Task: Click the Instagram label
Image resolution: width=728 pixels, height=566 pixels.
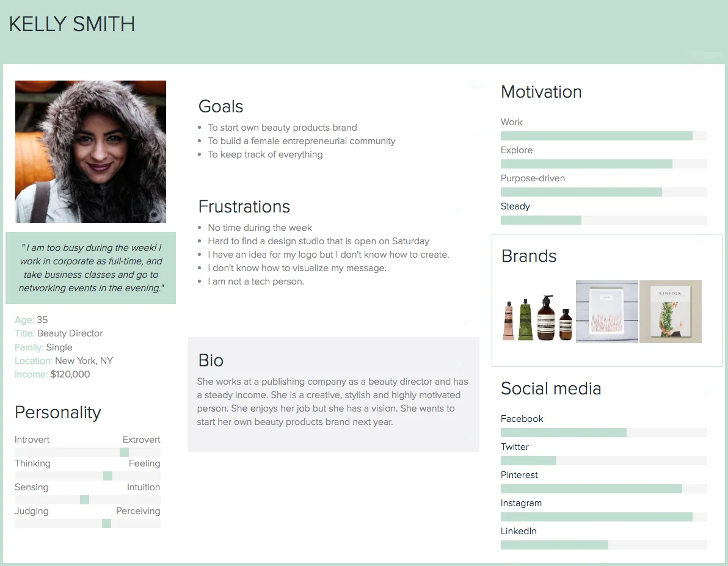Action: click(x=521, y=503)
